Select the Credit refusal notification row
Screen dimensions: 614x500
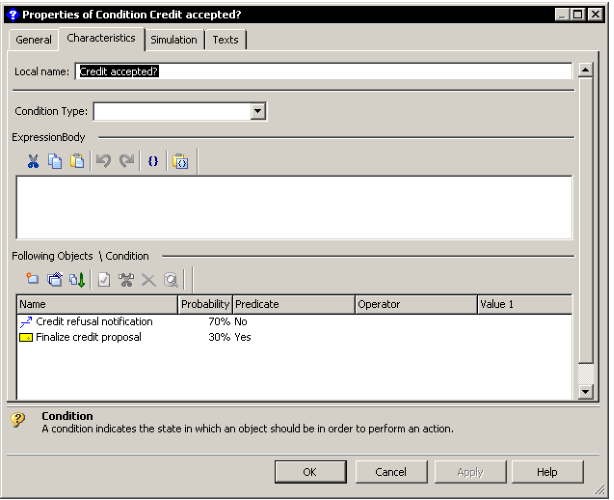[x=94, y=322]
